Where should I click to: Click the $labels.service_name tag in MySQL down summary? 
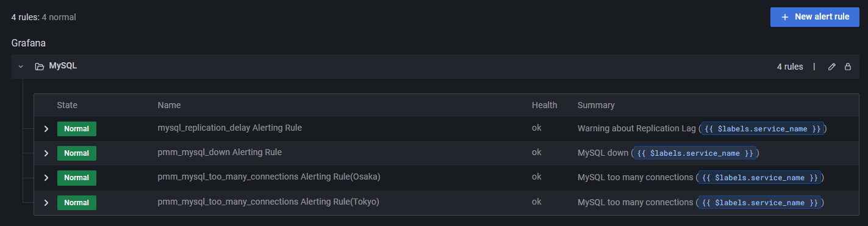[695, 153]
